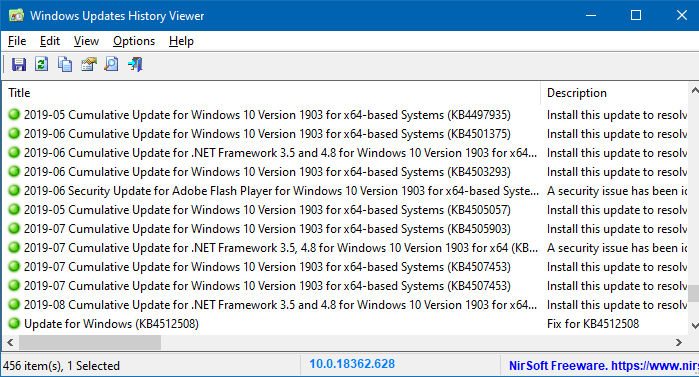Click the app icon in title bar
Screen dimensions: 699x377
pyautogui.click(x=16, y=15)
